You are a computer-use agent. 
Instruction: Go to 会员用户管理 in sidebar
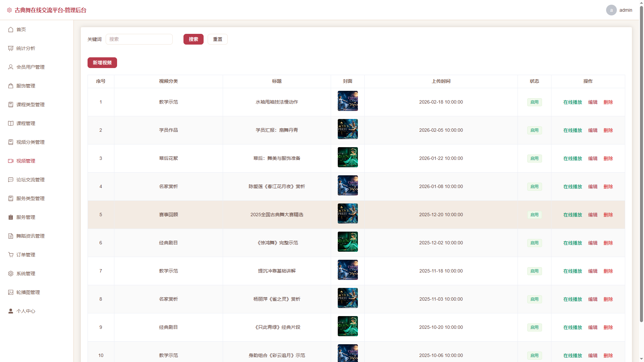pyautogui.click(x=37, y=67)
